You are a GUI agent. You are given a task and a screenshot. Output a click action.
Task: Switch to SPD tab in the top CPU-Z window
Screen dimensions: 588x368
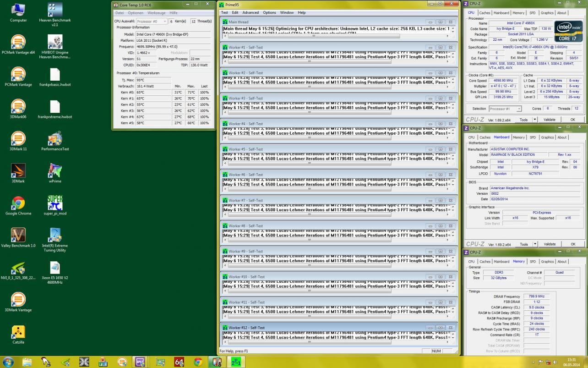tap(533, 13)
